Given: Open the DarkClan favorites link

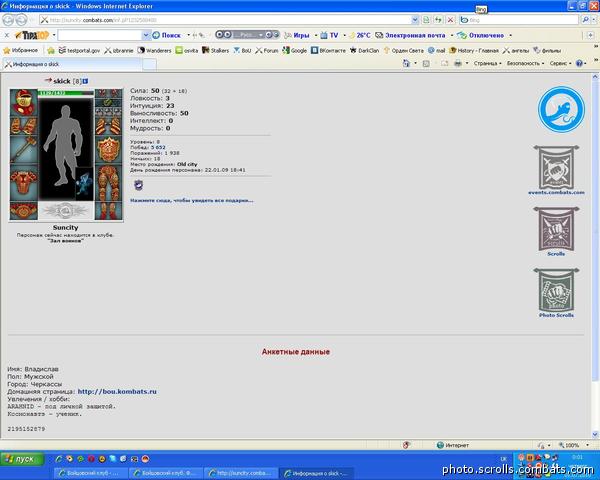Looking at the screenshot, I should point(364,50).
